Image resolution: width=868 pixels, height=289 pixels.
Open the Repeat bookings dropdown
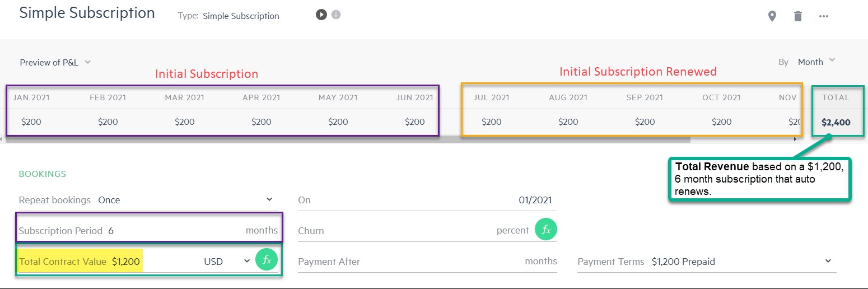(x=185, y=200)
